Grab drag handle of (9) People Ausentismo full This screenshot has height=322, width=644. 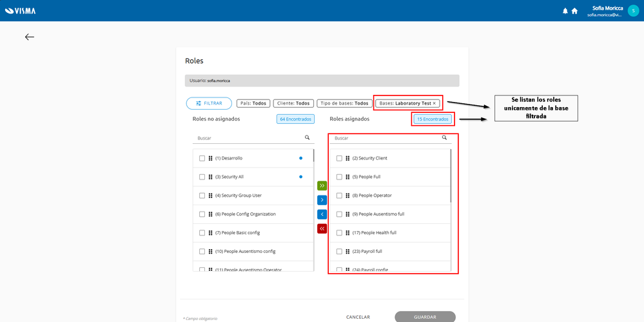pyautogui.click(x=347, y=214)
